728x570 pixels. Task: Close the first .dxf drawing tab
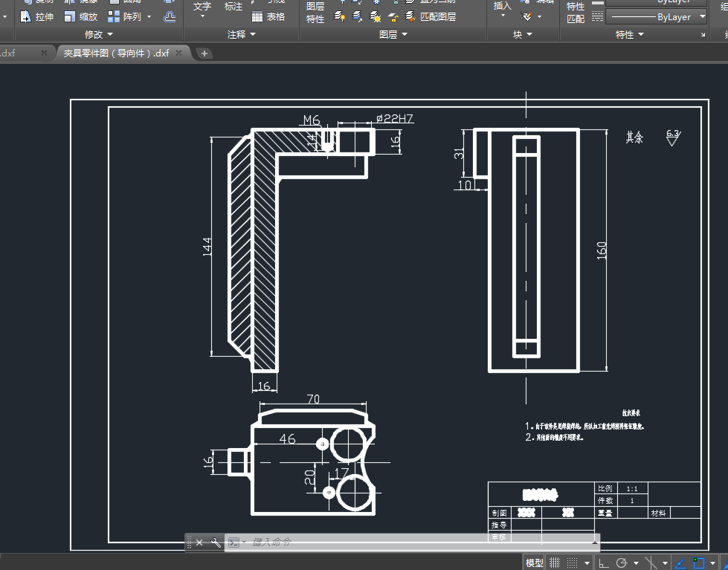click(x=44, y=53)
